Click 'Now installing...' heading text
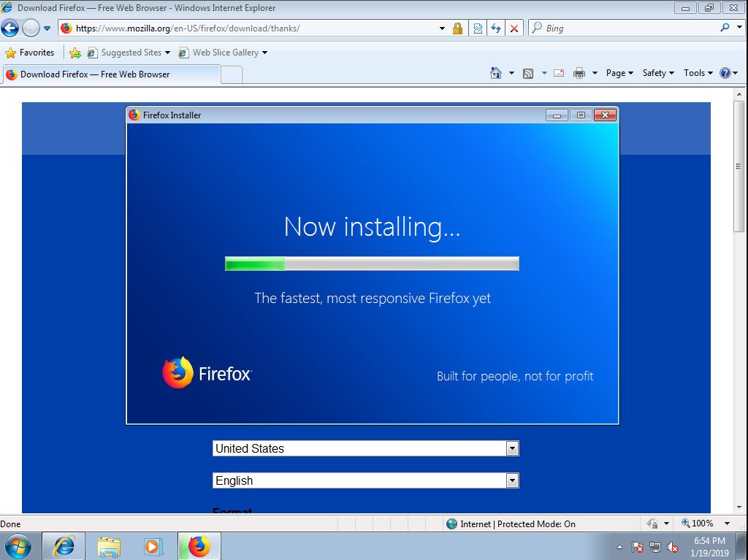 point(372,227)
